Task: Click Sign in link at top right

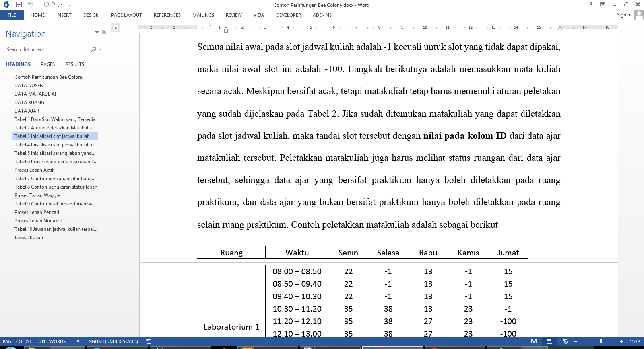Action: click(x=624, y=15)
